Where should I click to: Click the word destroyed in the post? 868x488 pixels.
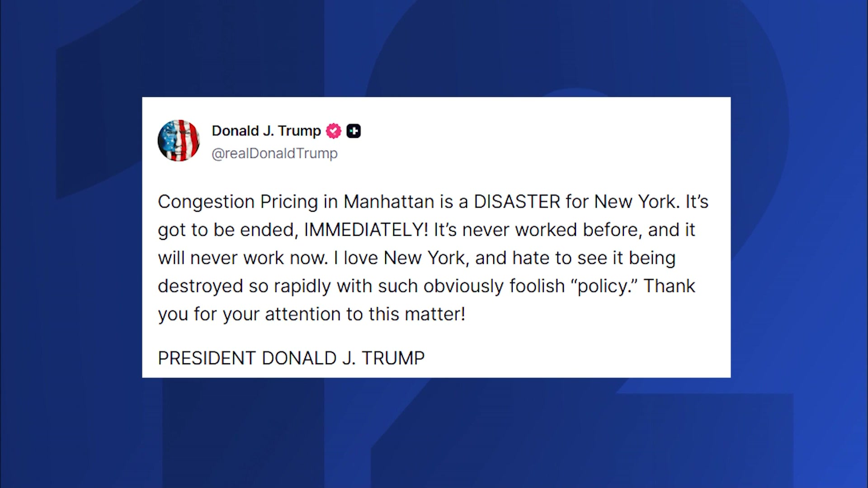click(x=200, y=286)
